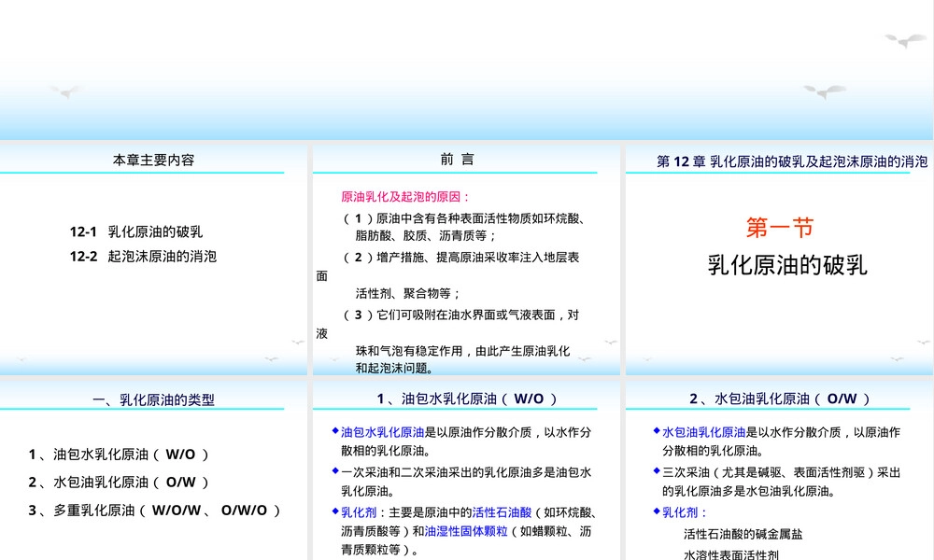This screenshot has width=934, height=560.
Task: Click the line "水溶性表面活性剂"
Action: click(x=731, y=554)
